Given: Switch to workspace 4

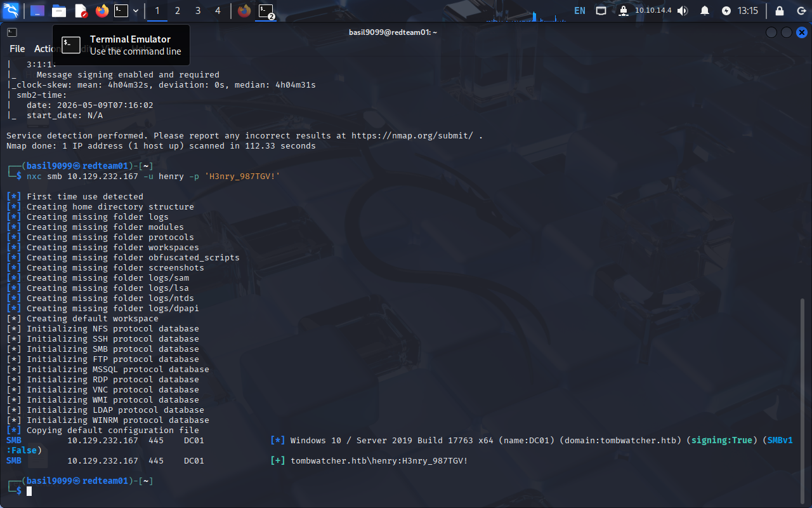Looking at the screenshot, I should pyautogui.click(x=218, y=11).
